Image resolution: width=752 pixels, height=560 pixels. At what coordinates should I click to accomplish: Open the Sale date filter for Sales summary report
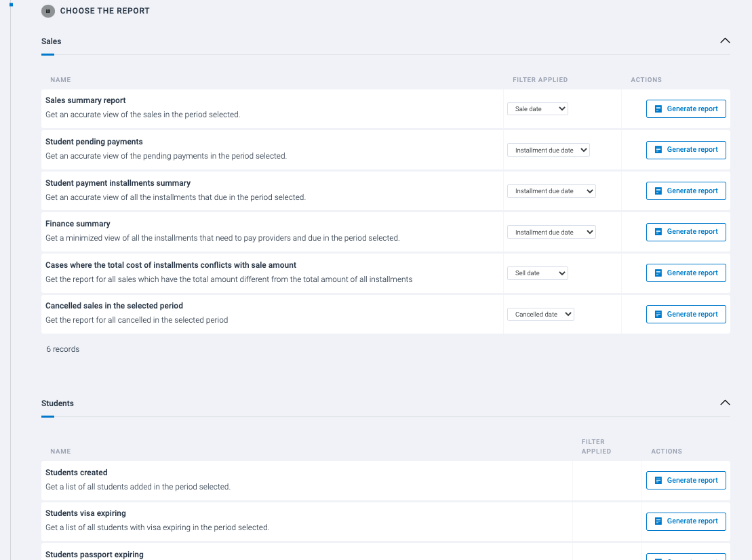tap(538, 109)
